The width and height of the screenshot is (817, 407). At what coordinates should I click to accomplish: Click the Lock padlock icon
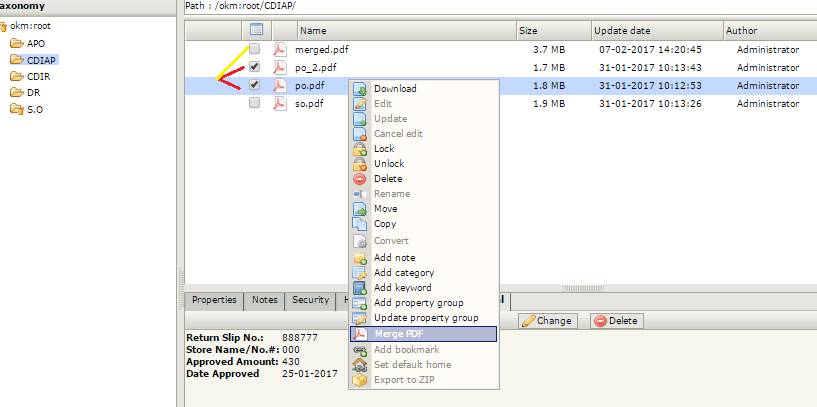pos(361,149)
